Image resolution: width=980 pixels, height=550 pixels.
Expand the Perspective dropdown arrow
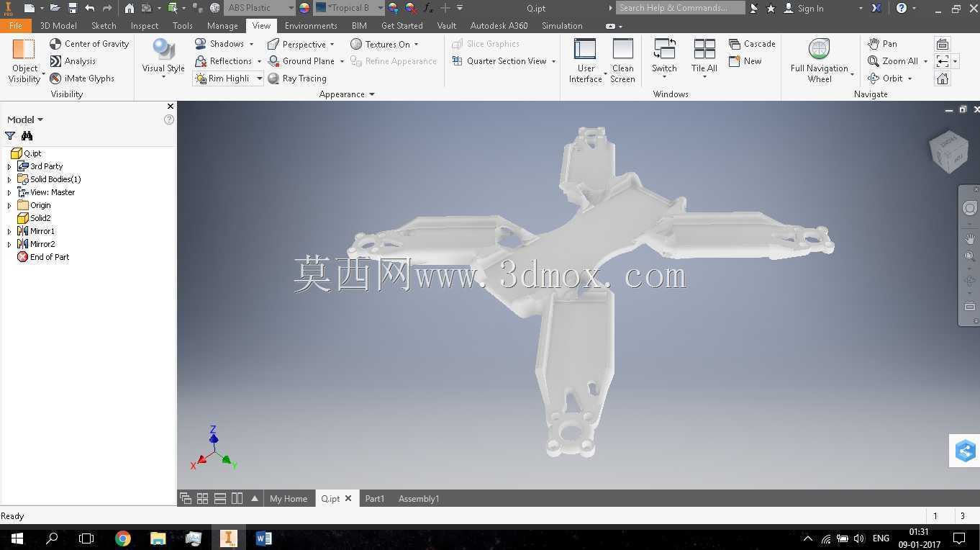click(x=332, y=45)
